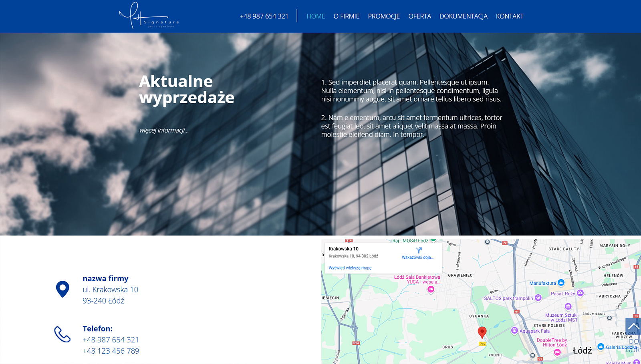Click the "Wyświetl większą mapę" link
Viewport: 641px width, 364px height.
350,268
